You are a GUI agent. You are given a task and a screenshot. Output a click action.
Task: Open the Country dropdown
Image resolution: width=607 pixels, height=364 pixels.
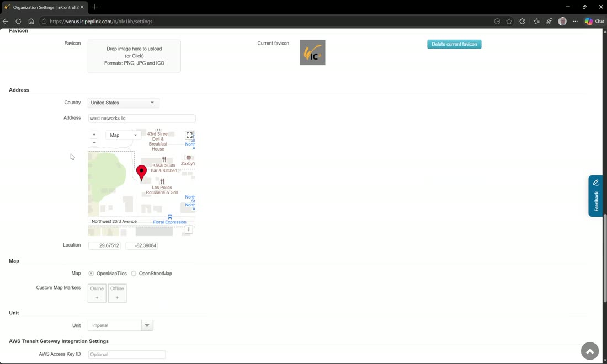123,103
